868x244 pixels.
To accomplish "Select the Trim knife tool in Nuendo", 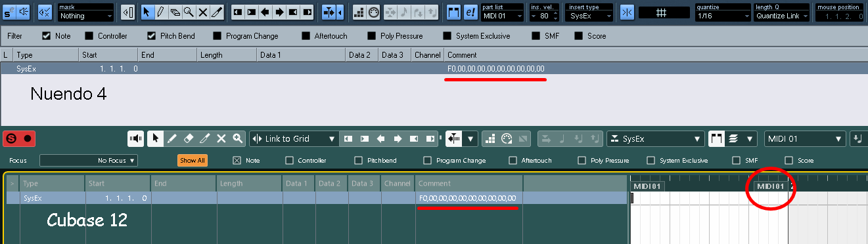I will 217,12.
